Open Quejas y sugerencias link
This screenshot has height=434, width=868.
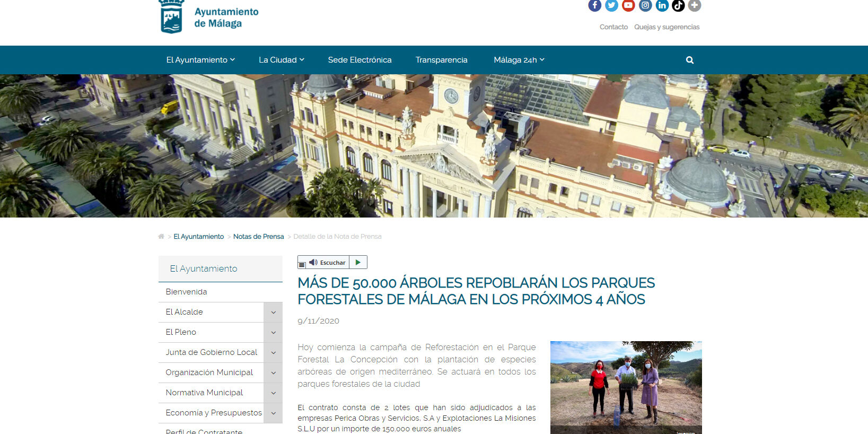pos(667,27)
